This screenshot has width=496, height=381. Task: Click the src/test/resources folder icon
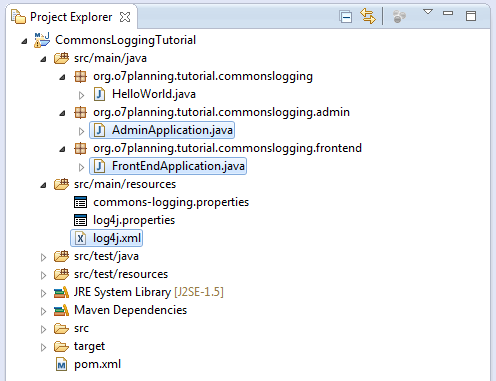(x=61, y=274)
